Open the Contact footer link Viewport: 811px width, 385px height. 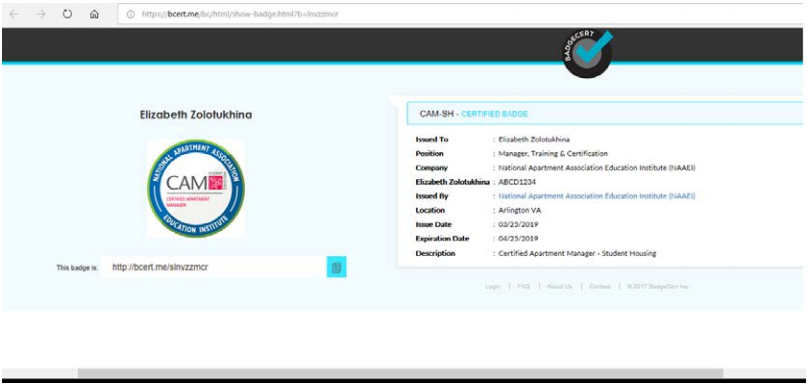coord(599,287)
